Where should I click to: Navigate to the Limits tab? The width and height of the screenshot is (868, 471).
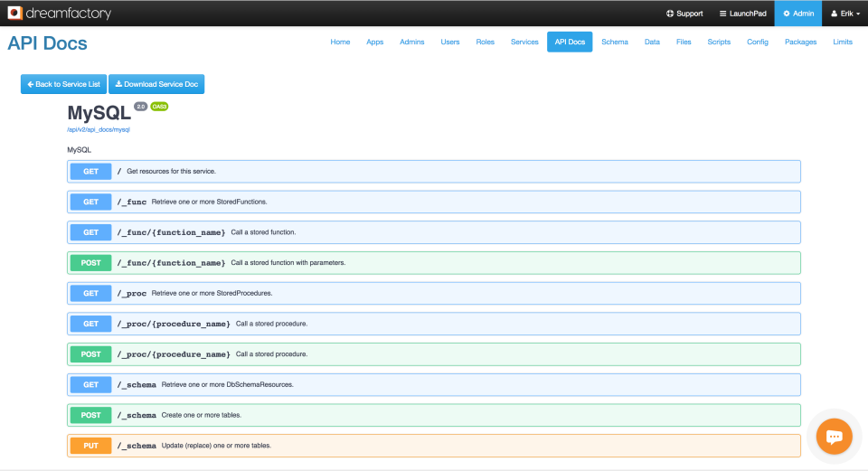coord(843,42)
